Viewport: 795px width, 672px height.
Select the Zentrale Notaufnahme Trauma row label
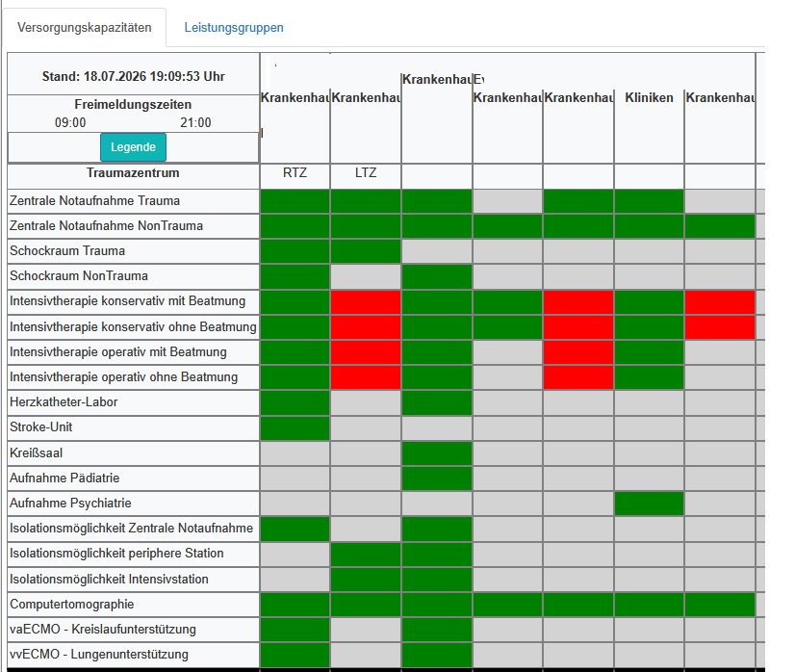pos(95,201)
